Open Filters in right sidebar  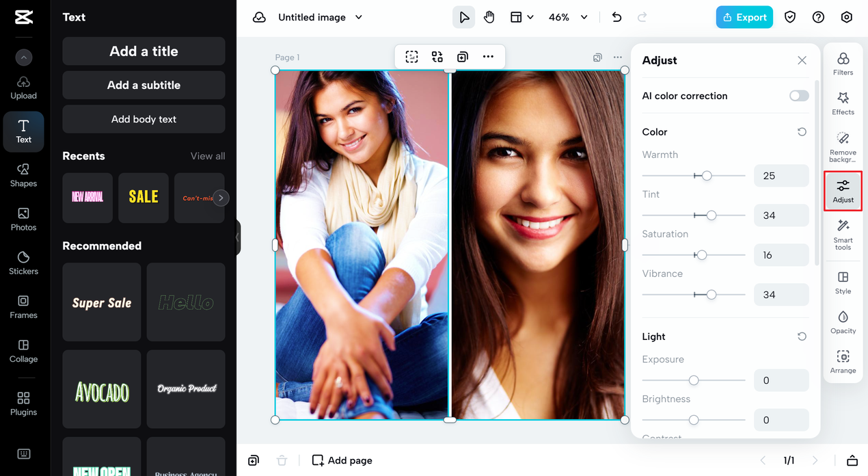pos(843,64)
